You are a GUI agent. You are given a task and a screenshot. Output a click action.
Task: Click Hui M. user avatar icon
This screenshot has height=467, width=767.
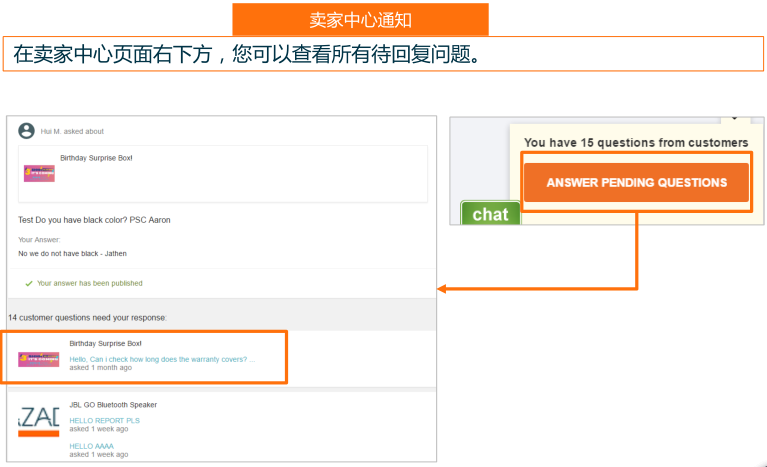tap(26, 131)
